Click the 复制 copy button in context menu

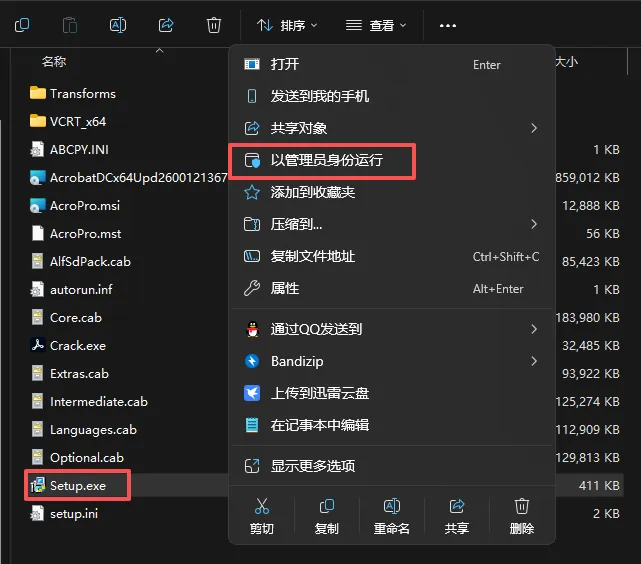point(327,516)
